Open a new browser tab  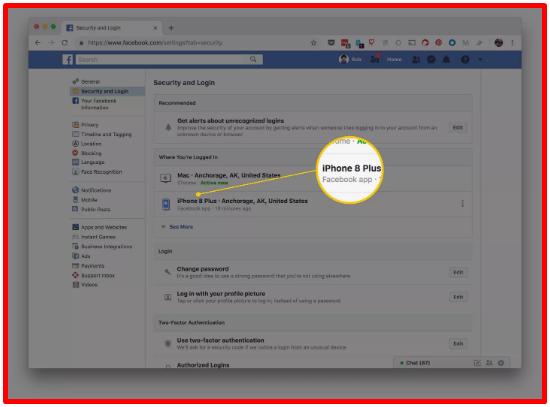[x=171, y=28]
